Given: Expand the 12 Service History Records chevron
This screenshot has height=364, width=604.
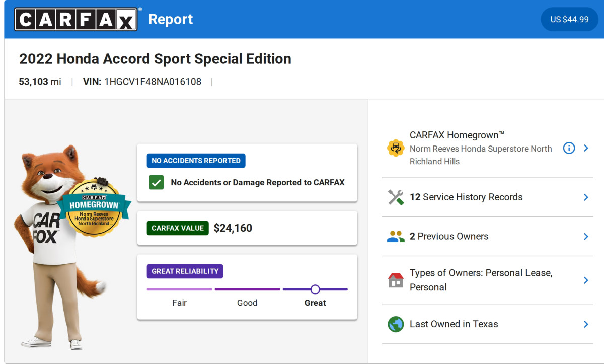Looking at the screenshot, I should point(586,197).
